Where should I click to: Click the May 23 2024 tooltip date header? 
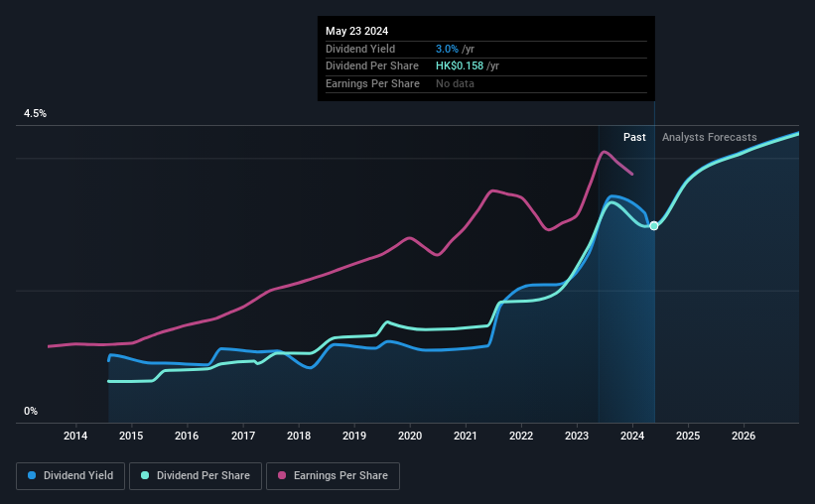[356, 31]
